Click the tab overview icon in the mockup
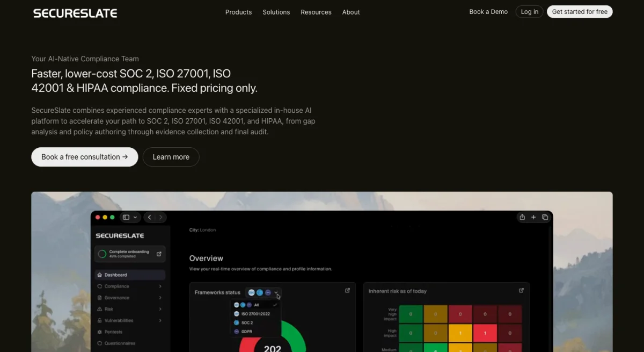This screenshot has width=644, height=352. pyautogui.click(x=545, y=217)
